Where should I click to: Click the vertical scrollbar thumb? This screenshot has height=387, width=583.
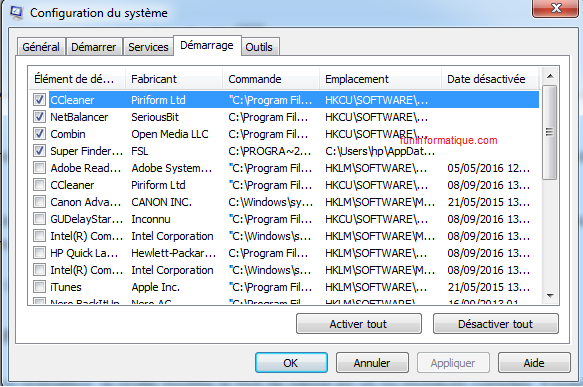pyautogui.click(x=550, y=132)
